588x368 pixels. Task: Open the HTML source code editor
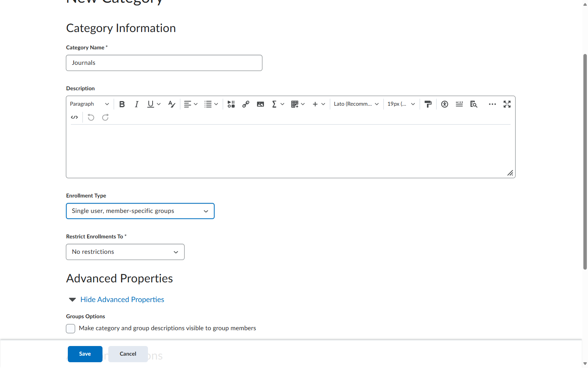coord(74,117)
